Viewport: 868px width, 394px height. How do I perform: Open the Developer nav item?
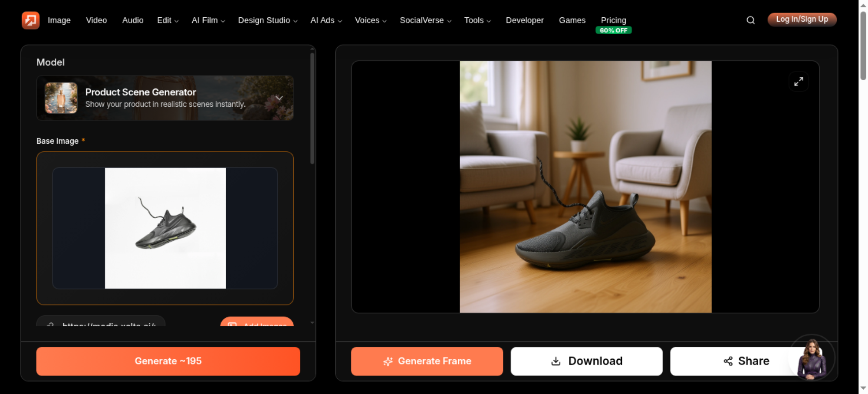524,20
